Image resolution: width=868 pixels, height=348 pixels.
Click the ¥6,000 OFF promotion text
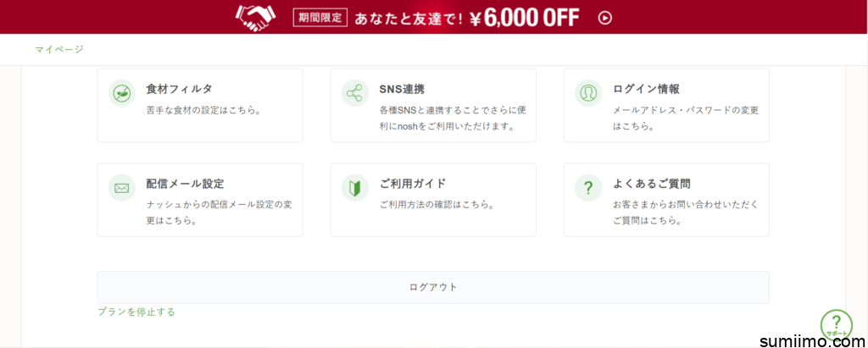[527, 17]
